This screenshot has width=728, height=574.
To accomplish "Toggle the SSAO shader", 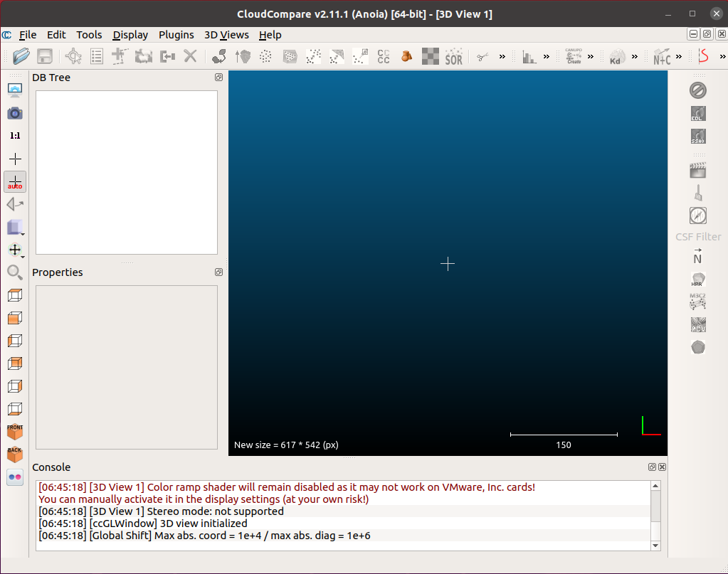I will [698, 136].
